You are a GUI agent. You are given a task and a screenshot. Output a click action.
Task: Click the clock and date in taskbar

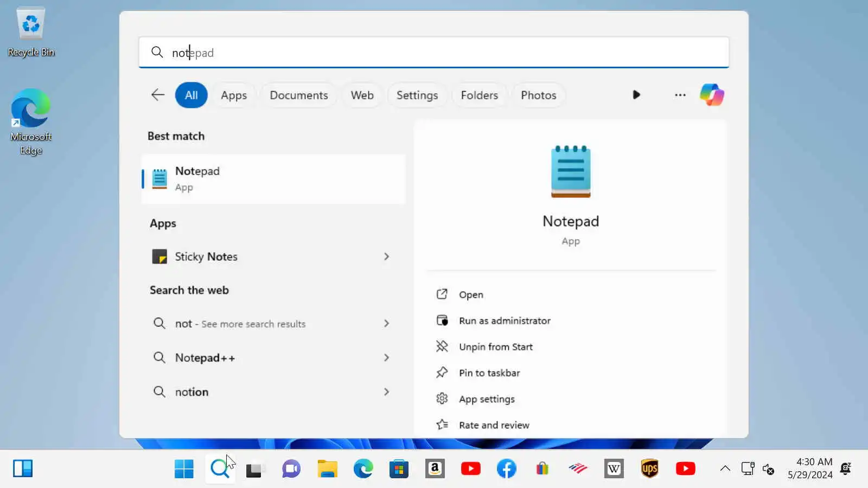810,468
